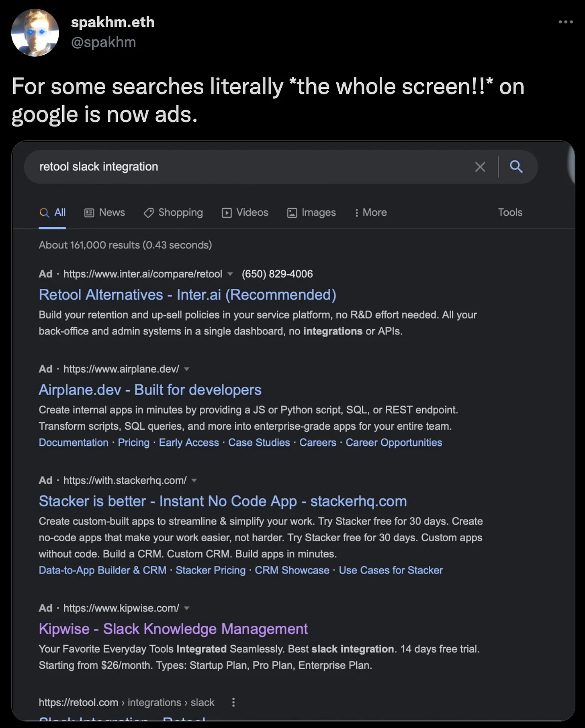This screenshot has width=585, height=728.
Task: Expand dropdown arrow next to stackerhq.com URL
Action: tap(194, 481)
